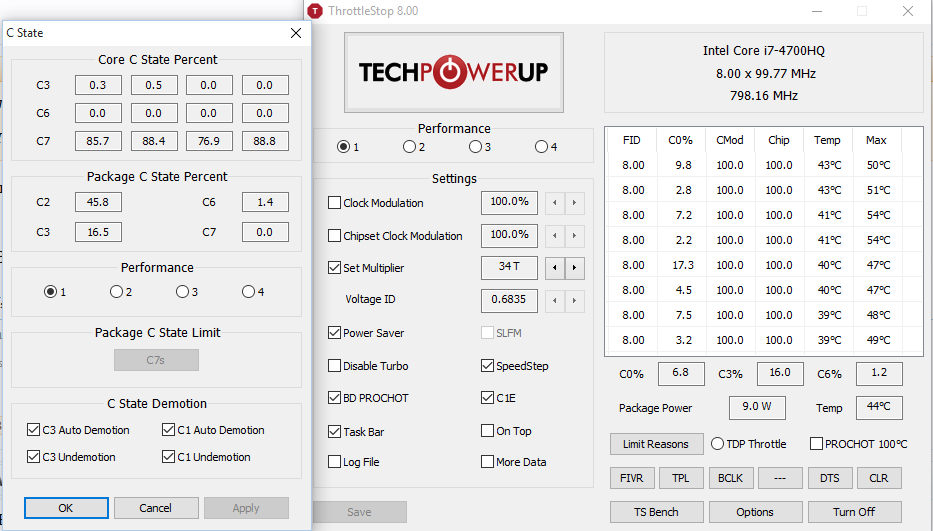The image size is (933, 531).
Task: Click the core C7 value 76.9
Action: click(x=209, y=141)
